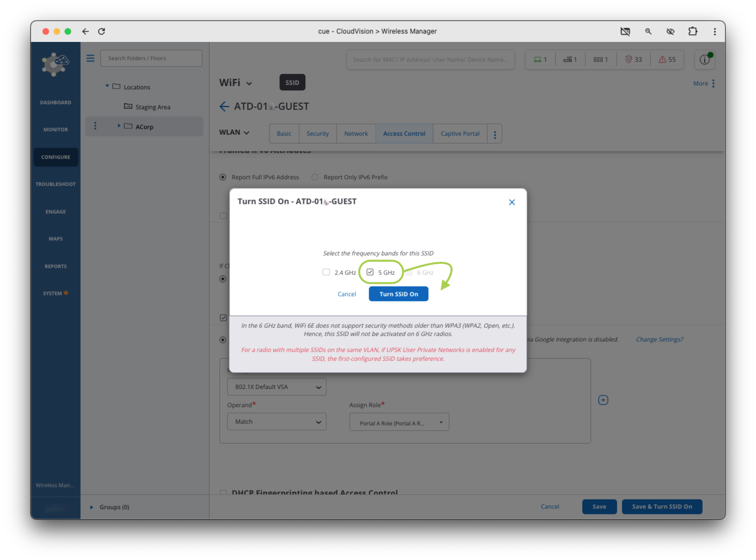Click the shield icon showing 33
This screenshot has height=560, width=756.
pyautogui.click(x=629, y=60)
